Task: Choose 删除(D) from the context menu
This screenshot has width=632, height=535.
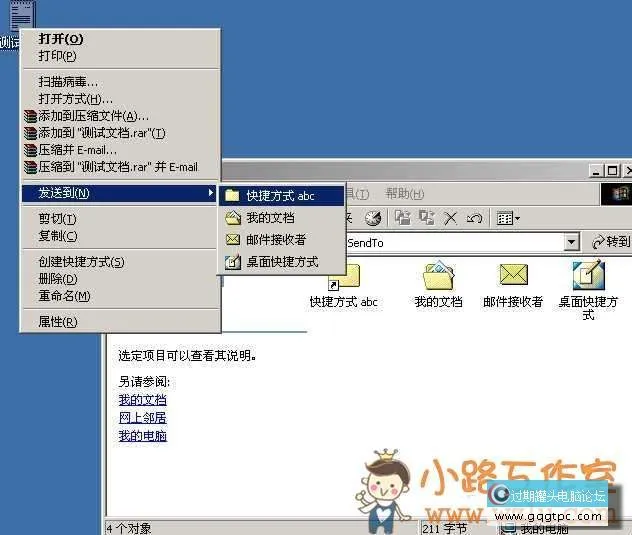Action: tap(120, 279)
